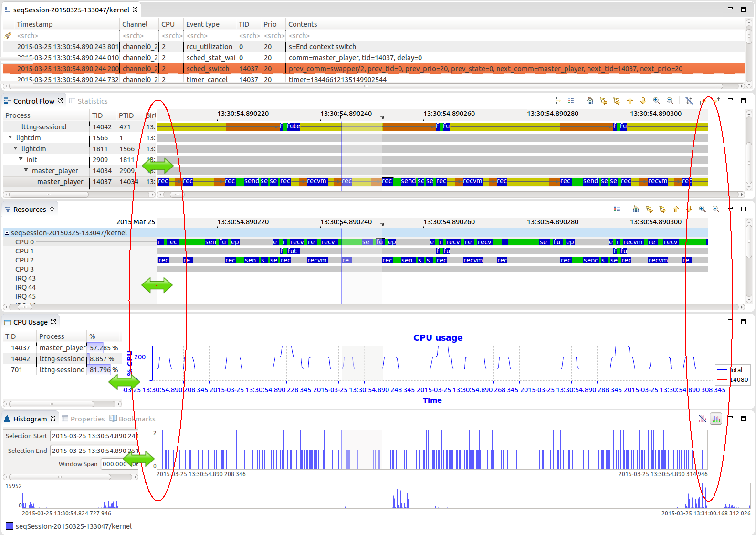Collapse the top-level lightdm process tree node

point(10,137)
